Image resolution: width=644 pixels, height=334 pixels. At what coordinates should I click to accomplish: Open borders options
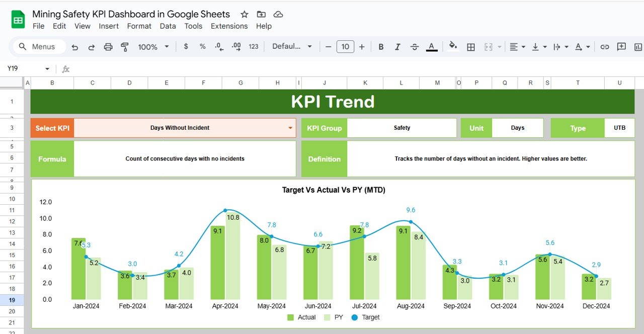click(471, 46)
